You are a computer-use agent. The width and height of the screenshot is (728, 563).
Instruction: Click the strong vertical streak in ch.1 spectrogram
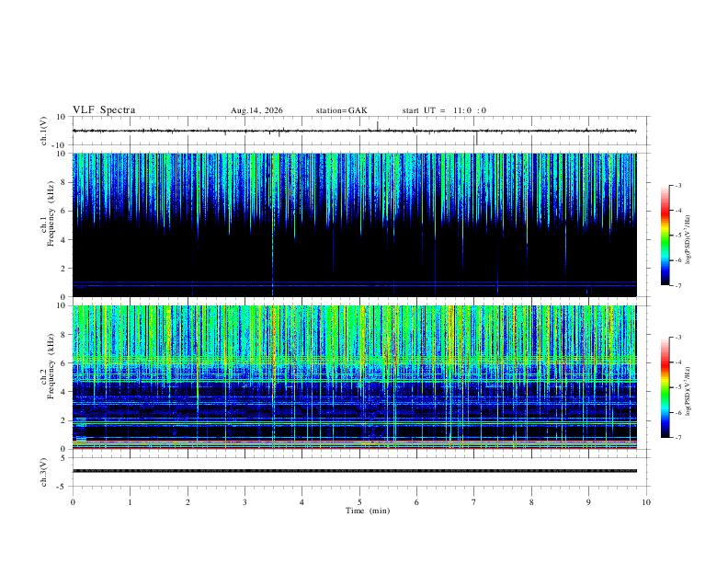(272, 224)
